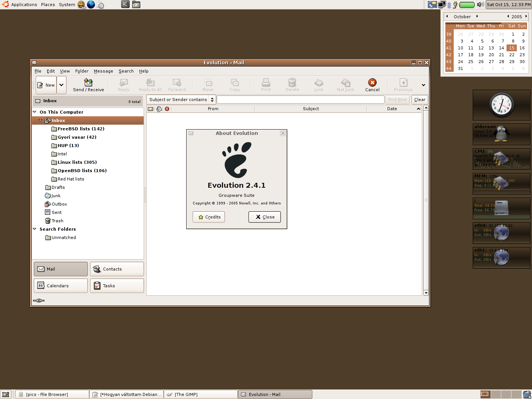The width and height of the screenshot is (532, 399).
Task: Open the New button dropdown arrow
Action: [x=62, y=85]
